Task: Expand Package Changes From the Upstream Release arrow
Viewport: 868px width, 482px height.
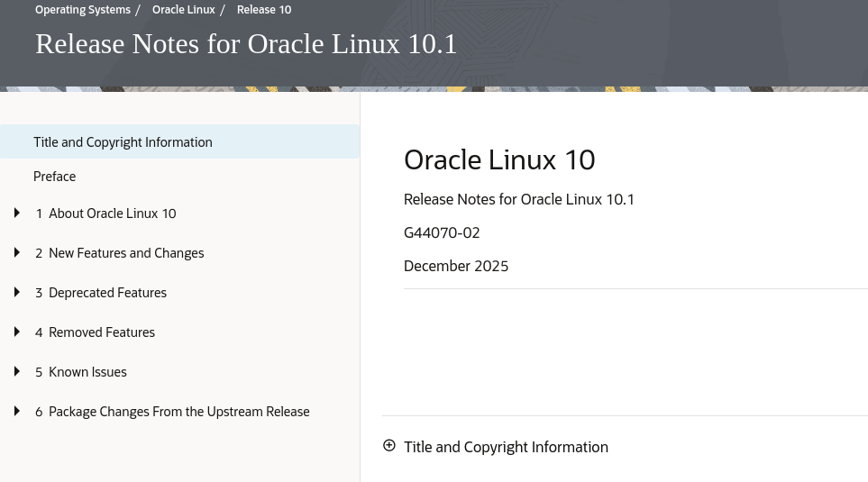Action: [x=16, y=411]
